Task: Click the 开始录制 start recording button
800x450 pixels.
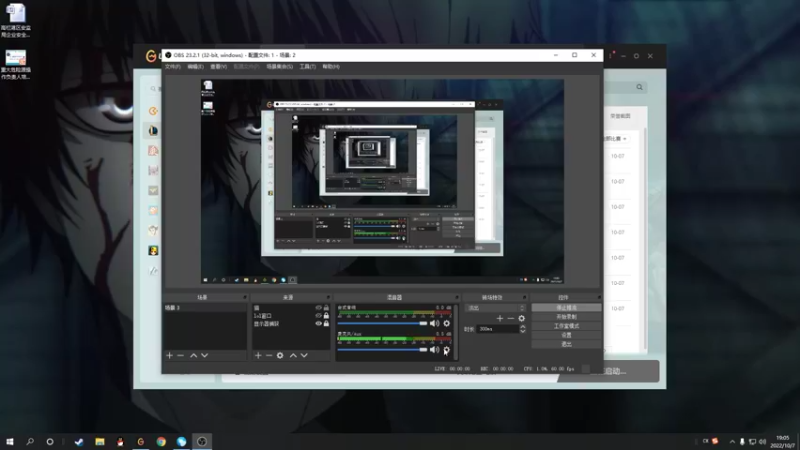Action: (x=566, y=317)
